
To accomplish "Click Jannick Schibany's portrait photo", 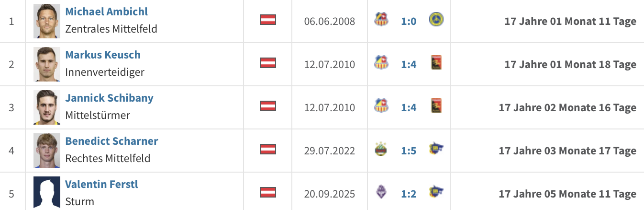I will (x=47, y=107).
